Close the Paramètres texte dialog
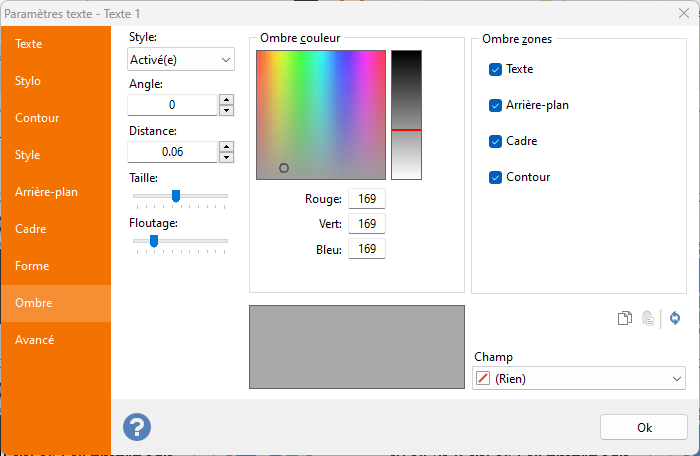Screen dimensions: 700x456 681,13
